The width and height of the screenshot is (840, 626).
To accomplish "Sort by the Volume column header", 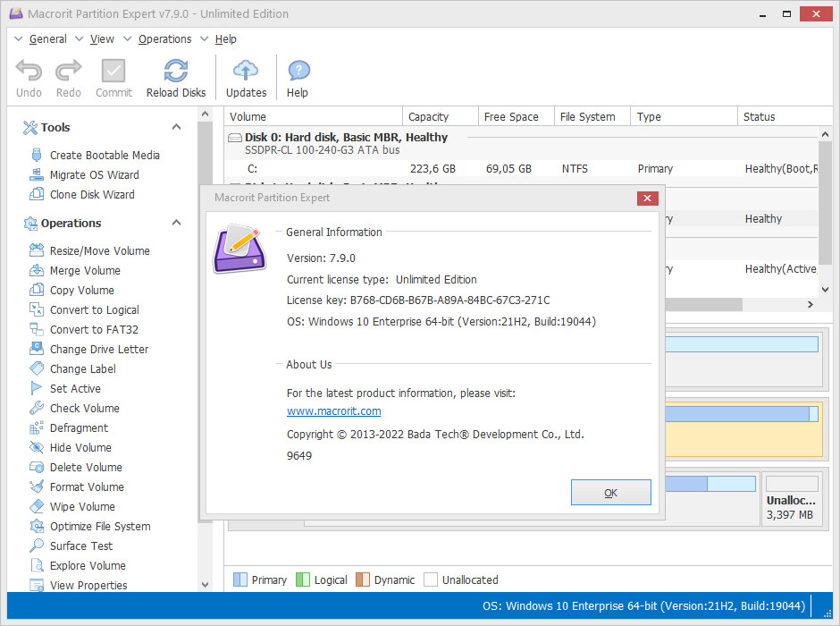I will (x=314, y=117).
